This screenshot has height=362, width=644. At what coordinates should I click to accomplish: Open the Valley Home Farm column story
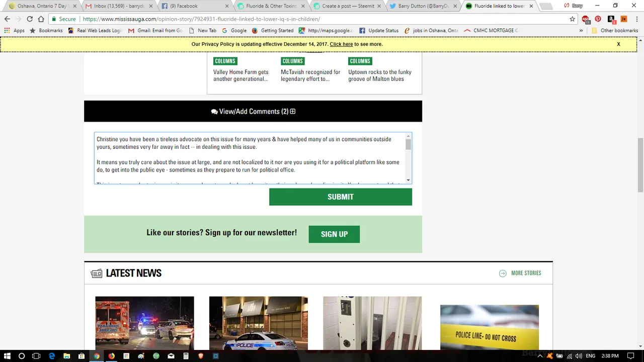pyautogui.click(x=241, y=75)
